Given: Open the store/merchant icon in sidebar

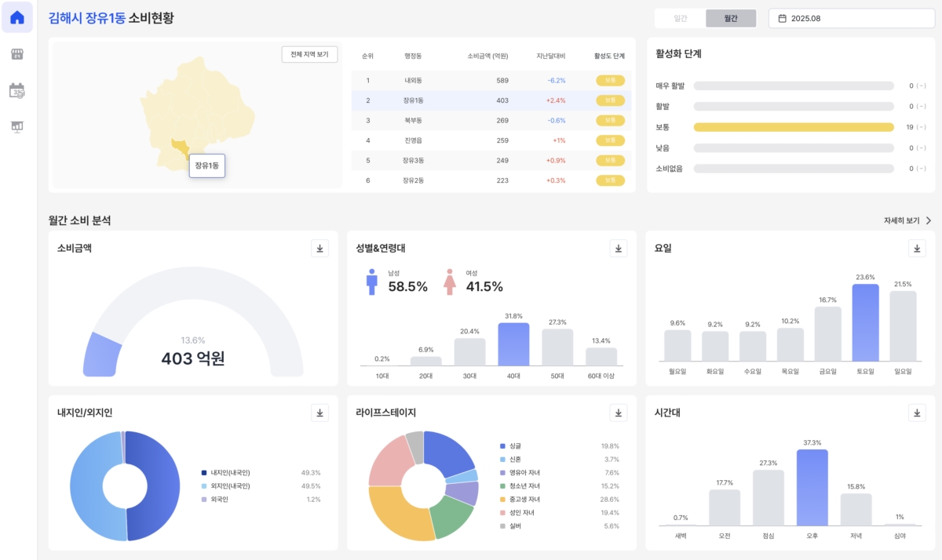Looking at the screenshot, I should coord(16,55).
